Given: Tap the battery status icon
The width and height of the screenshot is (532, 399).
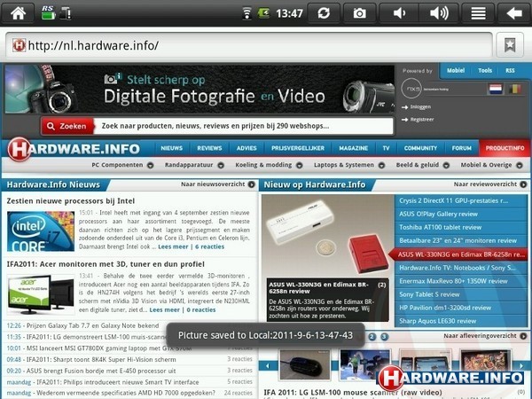Looking at the screenshot, I should [48, 13].
